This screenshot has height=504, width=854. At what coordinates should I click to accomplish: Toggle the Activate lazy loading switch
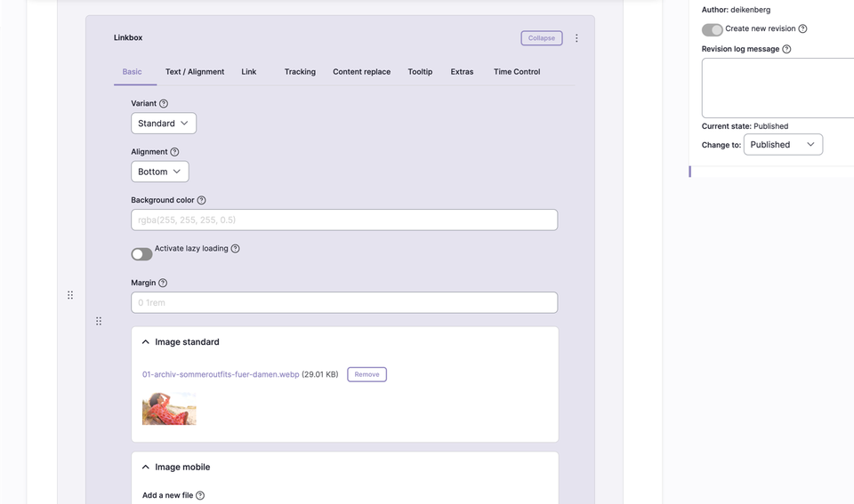click(141, 254)
